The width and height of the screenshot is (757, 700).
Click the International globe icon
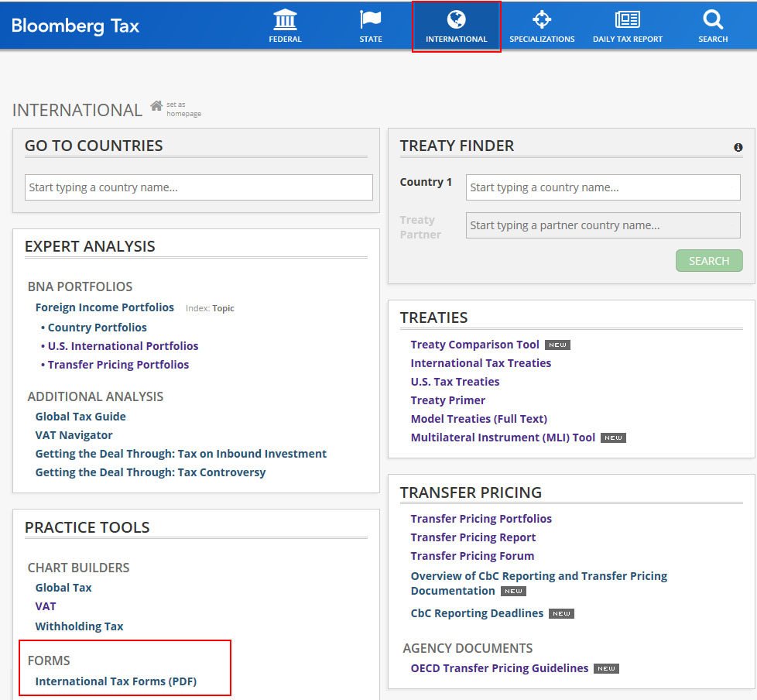coord(456,20)
